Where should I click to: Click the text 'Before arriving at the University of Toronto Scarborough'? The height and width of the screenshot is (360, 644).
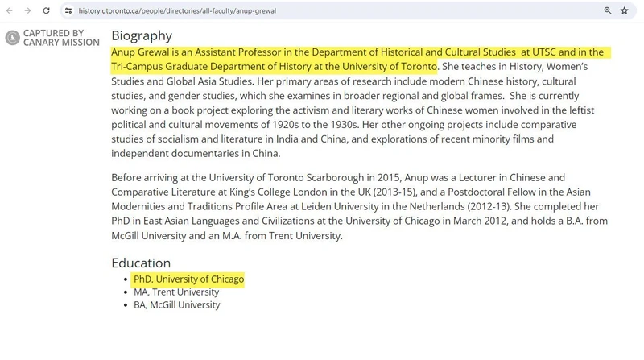[237, 177]
